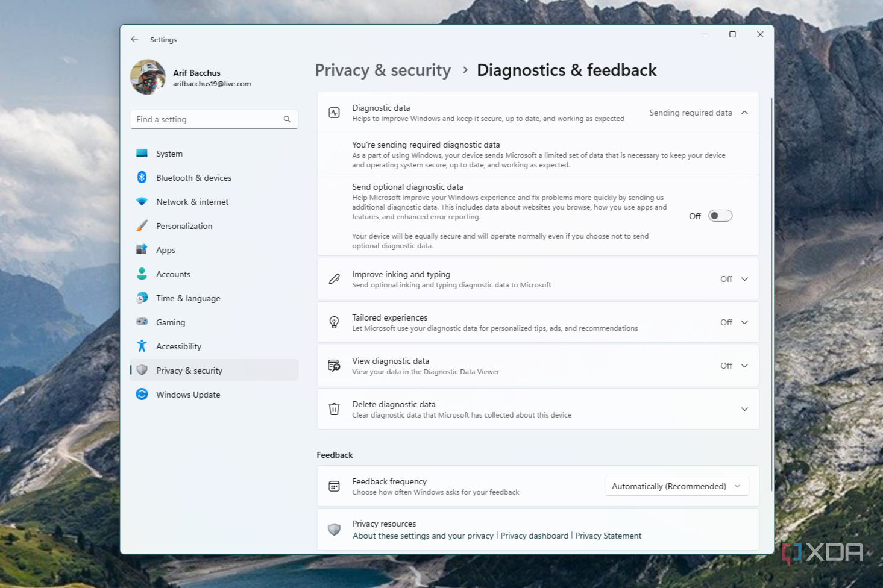Click the Delete diagnostic data trash icon

click(334, 409)
